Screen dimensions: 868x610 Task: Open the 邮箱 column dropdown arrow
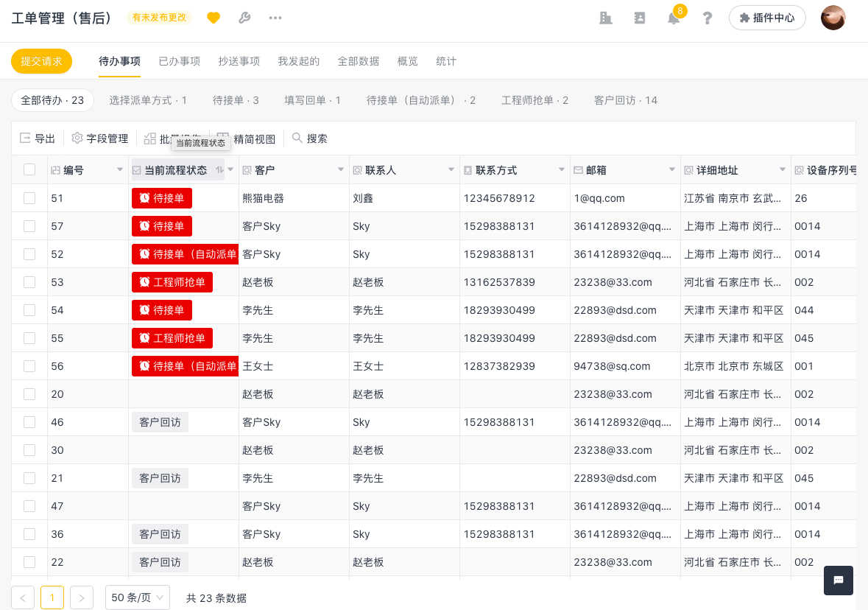coord(672,169)
